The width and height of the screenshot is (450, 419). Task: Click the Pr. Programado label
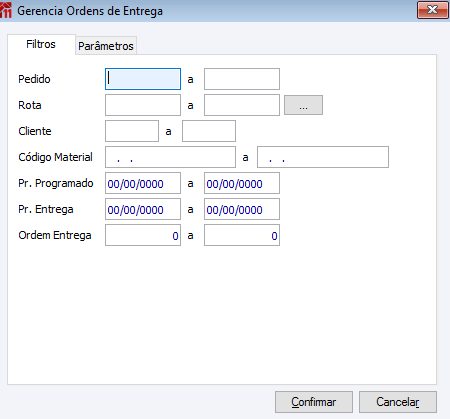tap(56, 183)
